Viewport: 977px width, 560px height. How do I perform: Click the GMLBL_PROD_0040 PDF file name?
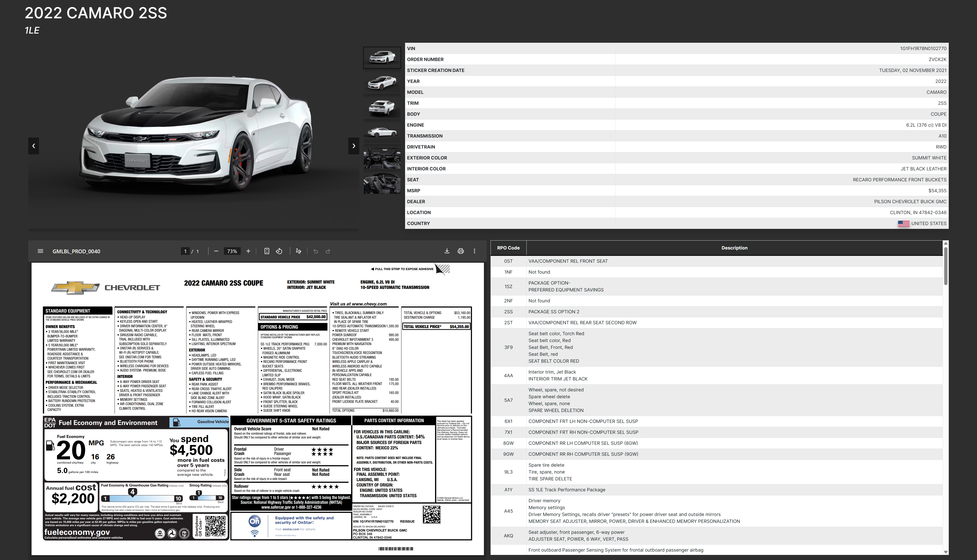76,252
